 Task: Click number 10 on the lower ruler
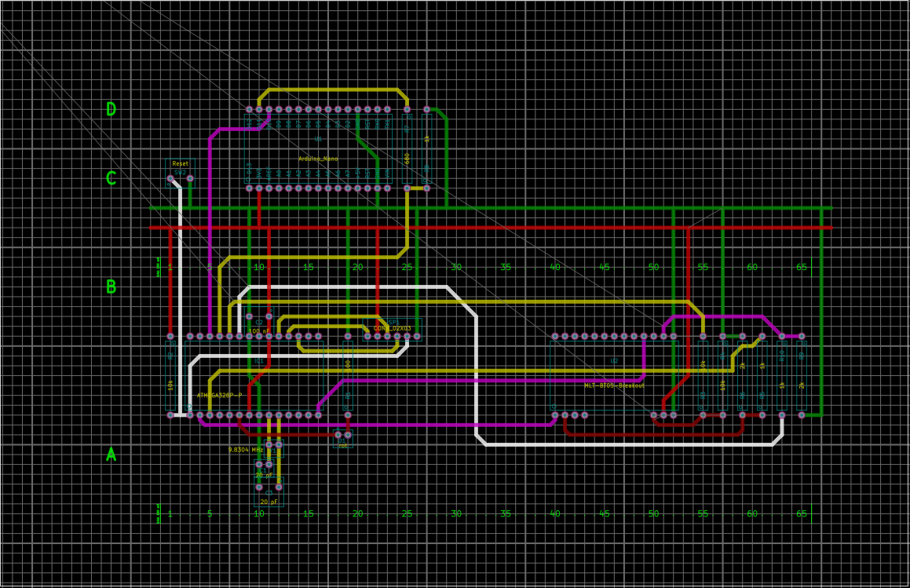[x=259, y=513]
